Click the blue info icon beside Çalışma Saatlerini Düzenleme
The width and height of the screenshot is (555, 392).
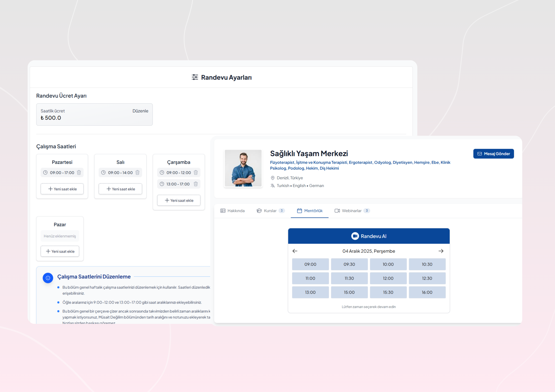(x=48, y=278)
